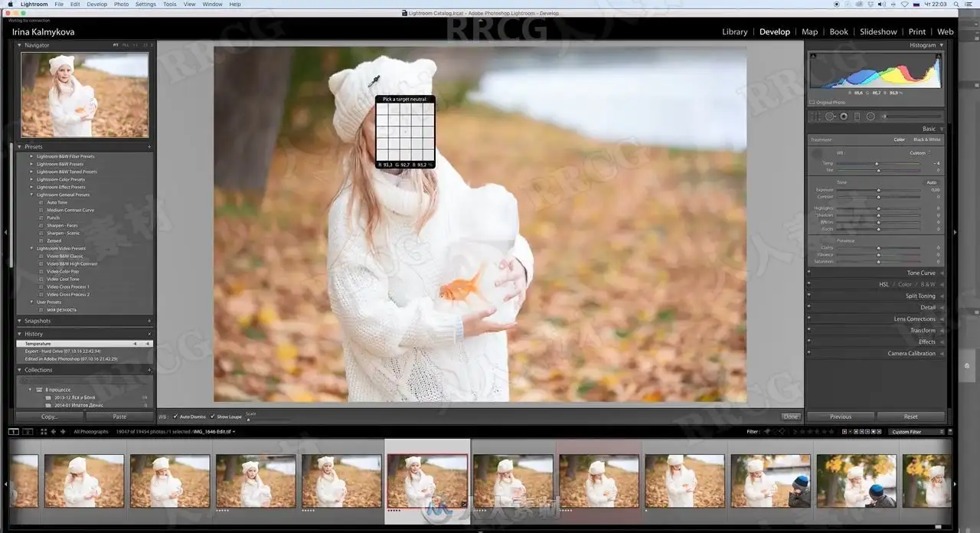Go forward to next photo source
The width and height of the screenshot is (980, 533).
(x=63, y=432)
